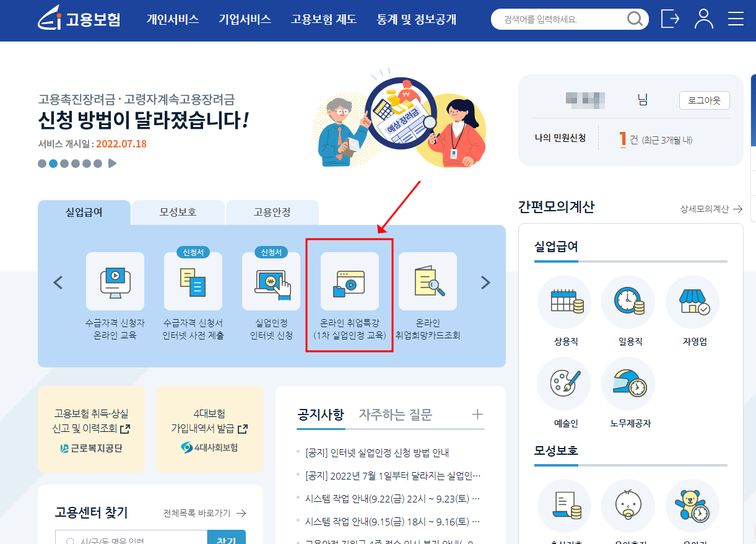The image size is (756, 544).
Task: Click the 로그아웃 button
Action: tap(705, 100)
